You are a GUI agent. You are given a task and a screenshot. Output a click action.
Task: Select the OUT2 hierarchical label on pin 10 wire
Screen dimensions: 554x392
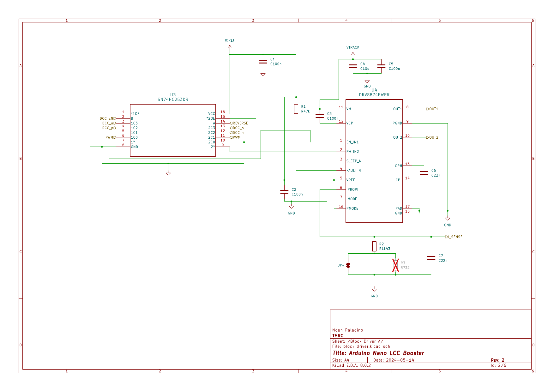(432, 137)
